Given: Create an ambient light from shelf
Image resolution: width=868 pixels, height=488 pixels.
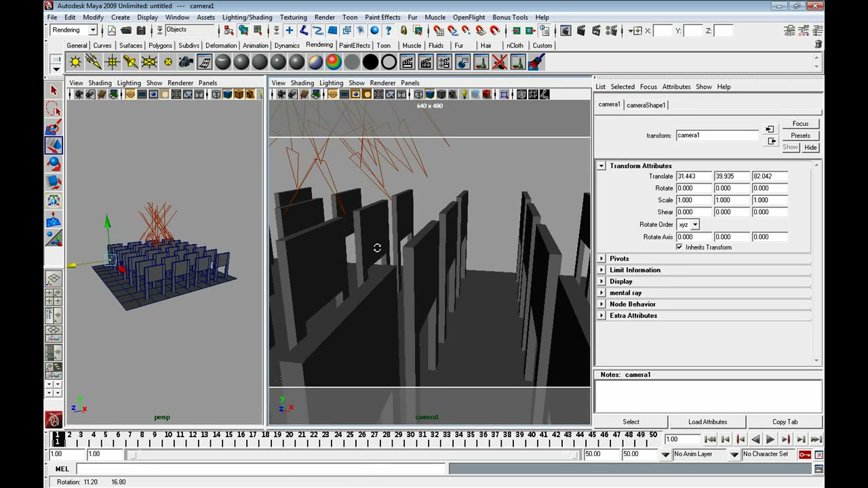Looking at the screenshot, I should click(75, 62).
